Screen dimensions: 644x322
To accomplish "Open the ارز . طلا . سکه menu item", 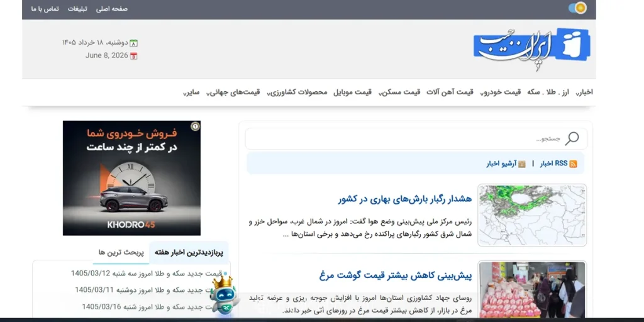I will 548,92.
